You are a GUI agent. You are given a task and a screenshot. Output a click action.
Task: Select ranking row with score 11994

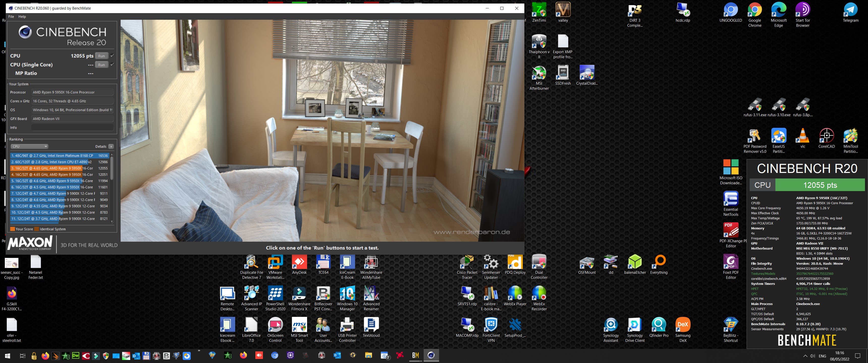tap(59, 181)
